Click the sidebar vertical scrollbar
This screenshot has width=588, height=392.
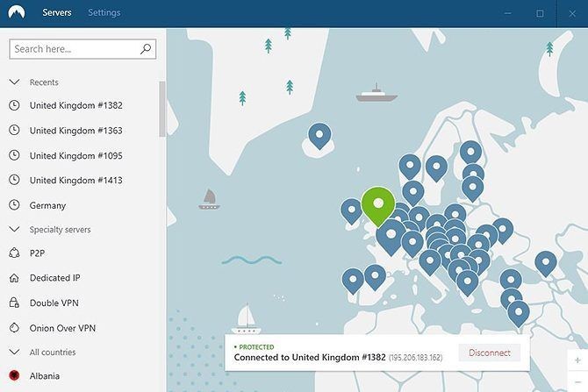162,109
